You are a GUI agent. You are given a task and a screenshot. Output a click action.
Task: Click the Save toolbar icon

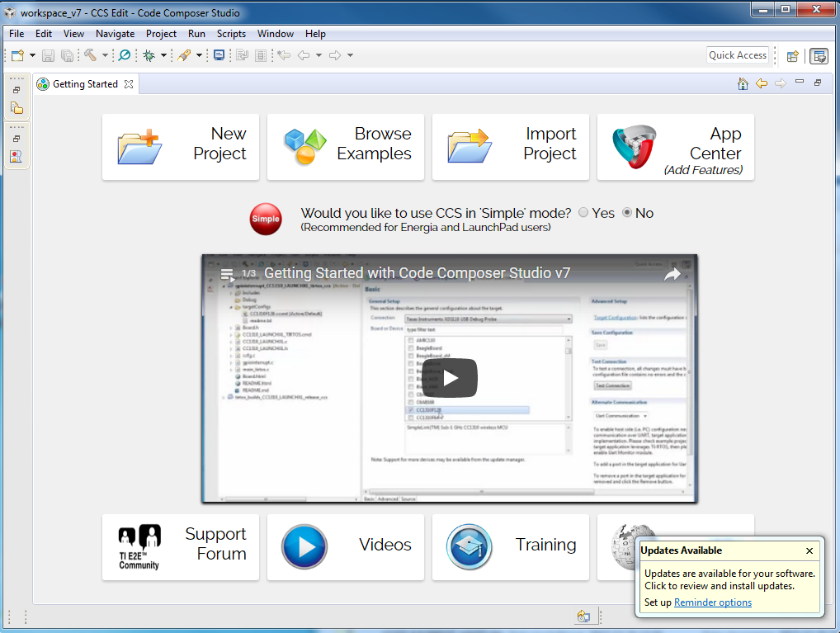(x=48, y=55)
